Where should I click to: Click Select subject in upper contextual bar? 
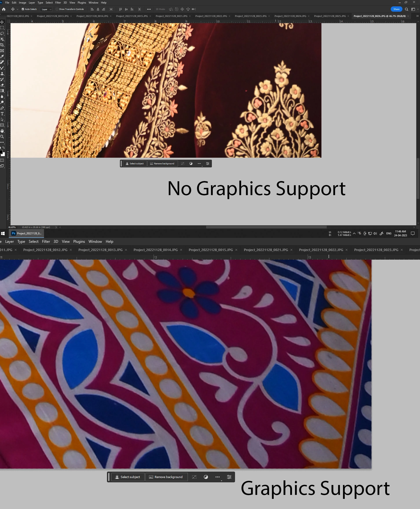pyautogui.click(x=135, y=163)
